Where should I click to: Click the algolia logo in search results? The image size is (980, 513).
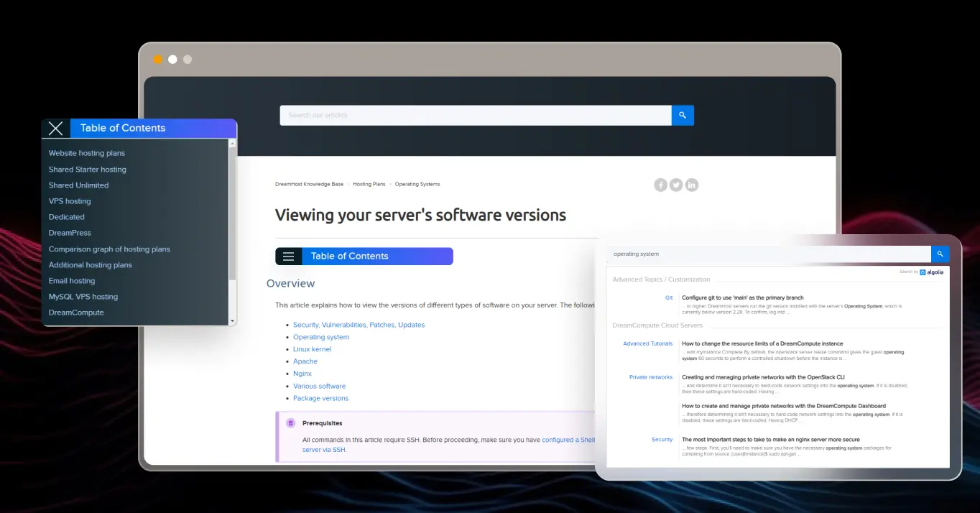932,272
